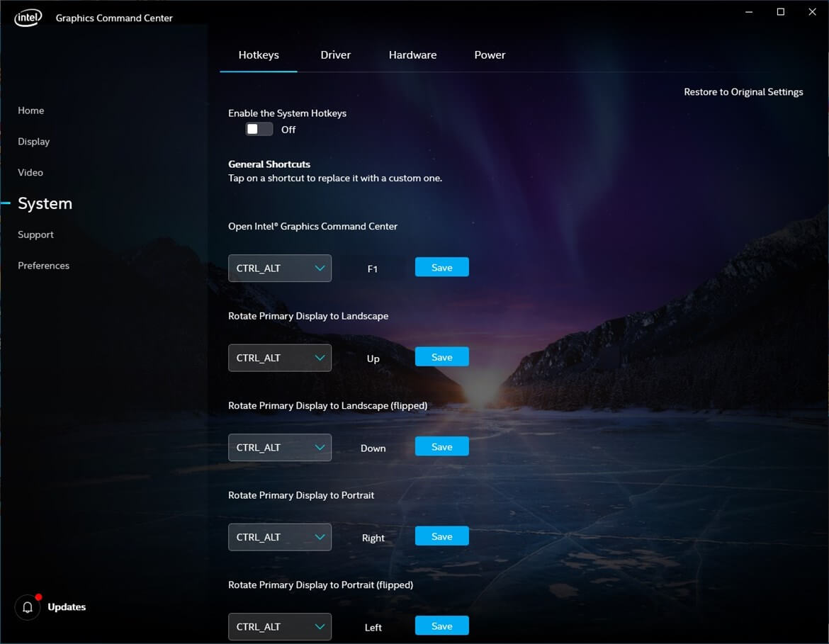Screen dimensions: 829x644
Task: Switch to the Driver tab
Action: [335, 55]
